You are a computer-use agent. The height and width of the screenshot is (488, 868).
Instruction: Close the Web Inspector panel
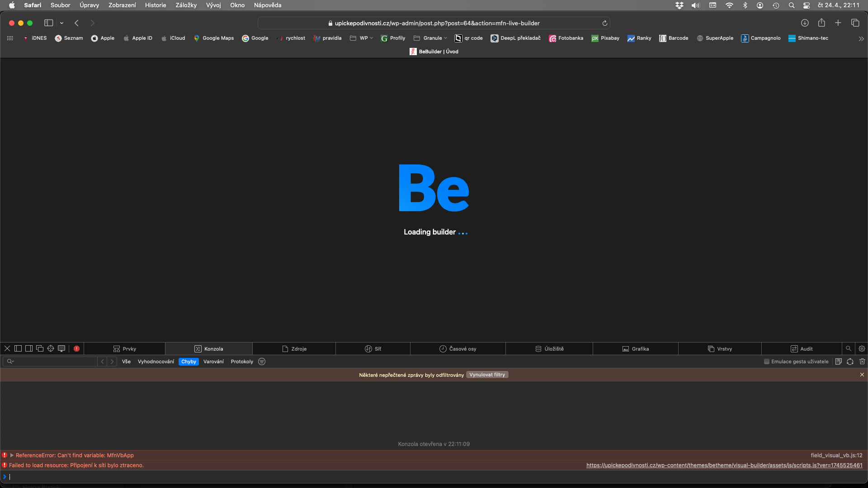(x=7, y=348)
